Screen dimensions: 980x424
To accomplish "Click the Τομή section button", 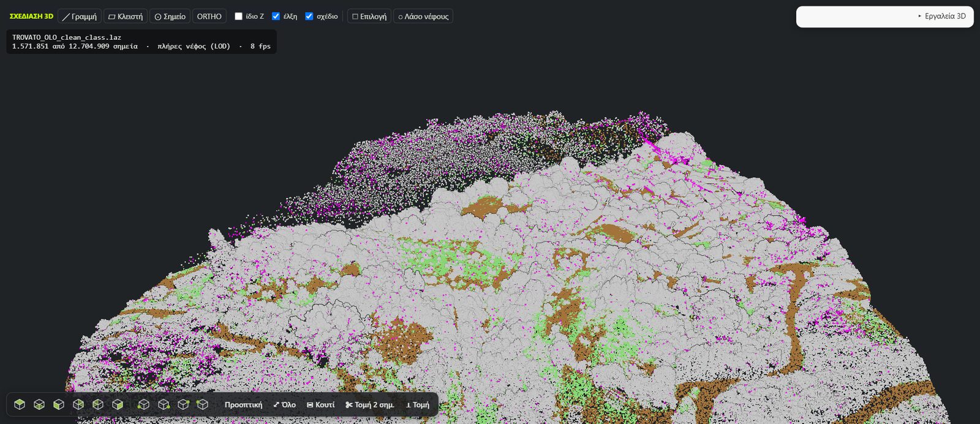I will click(418, 404).
